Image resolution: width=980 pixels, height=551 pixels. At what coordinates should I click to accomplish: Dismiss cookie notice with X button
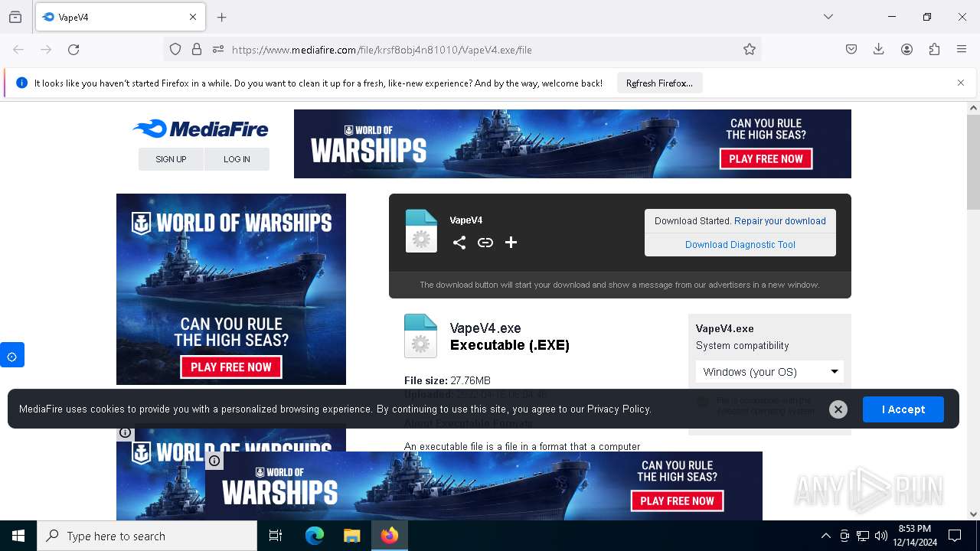coord(838,409)
